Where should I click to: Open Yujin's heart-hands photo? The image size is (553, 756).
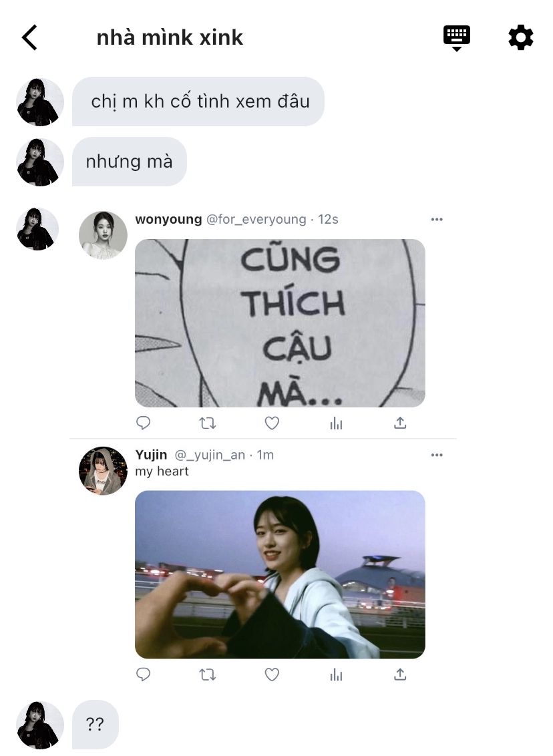280,575
